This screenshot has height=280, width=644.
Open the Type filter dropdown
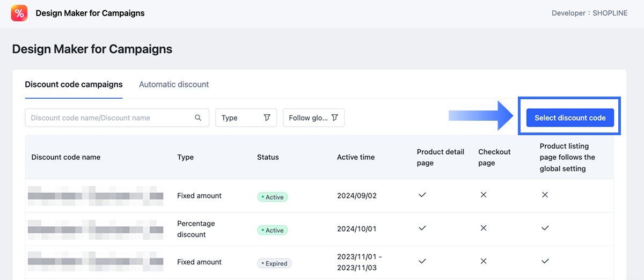(246, 118)
